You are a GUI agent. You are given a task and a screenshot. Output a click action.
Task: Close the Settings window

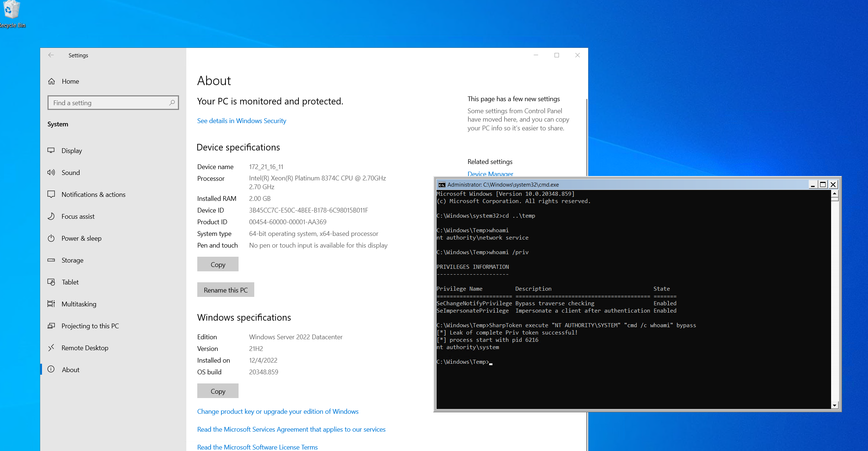[578, 55]
